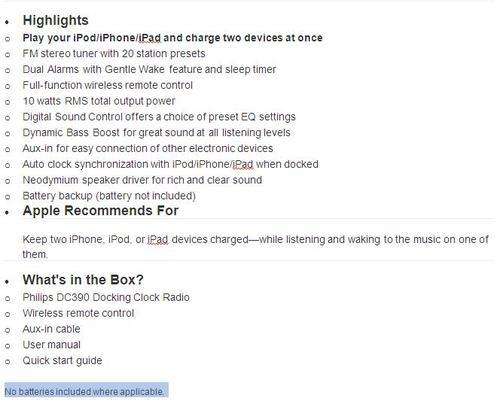The image size is (500, 404).
Task: Select the 10 watts RMS output line
Action: pos(99,101)
